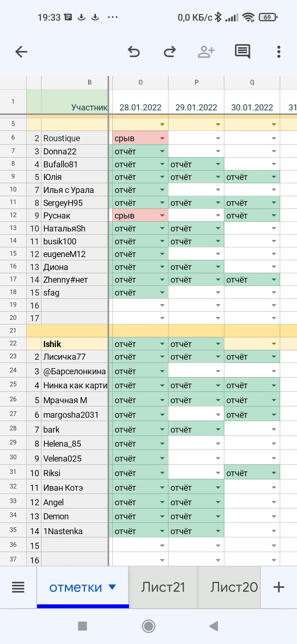This screenshot has height=644, width=297.
Task: Expand the отметки sheet tab menu arrow
Action: [x=112, y=587]
